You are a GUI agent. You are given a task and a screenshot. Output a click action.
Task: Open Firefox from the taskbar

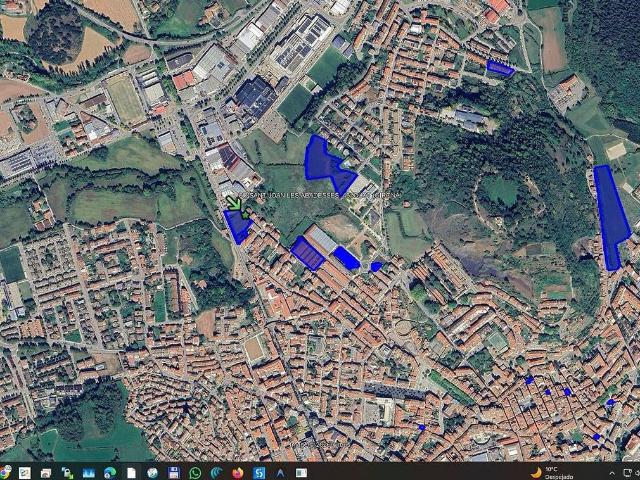(x=238, y=473)
